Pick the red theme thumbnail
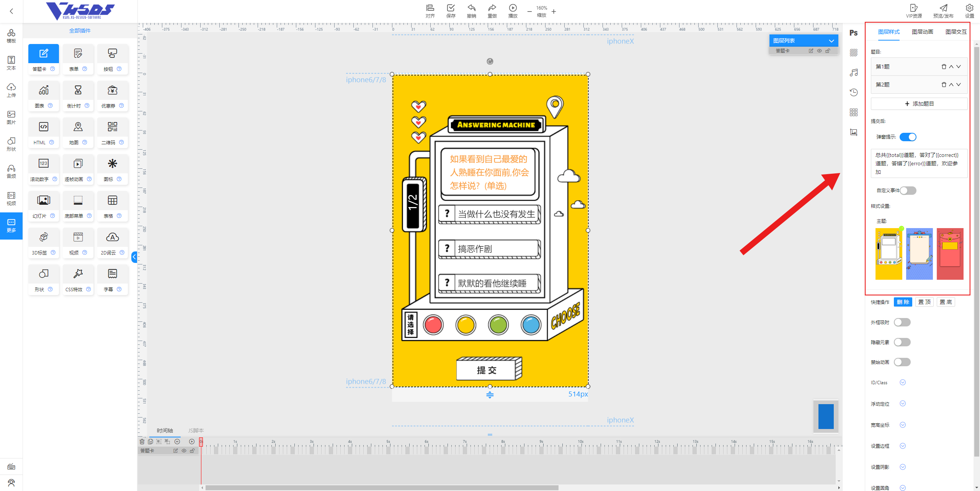980x491 pixels. 950,254
